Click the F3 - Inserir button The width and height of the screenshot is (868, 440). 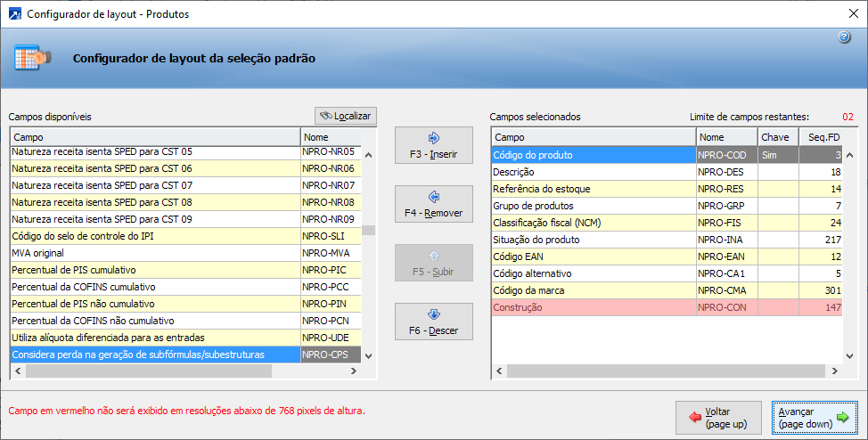434,145
